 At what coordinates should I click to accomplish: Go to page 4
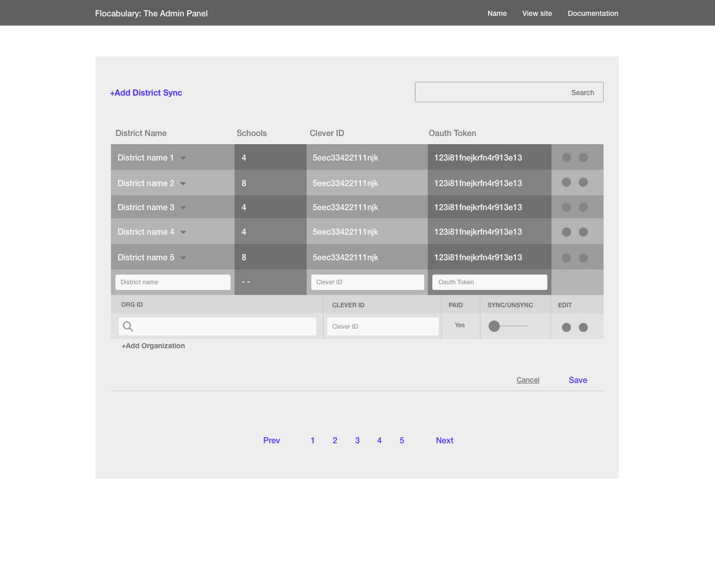[379, 440]
